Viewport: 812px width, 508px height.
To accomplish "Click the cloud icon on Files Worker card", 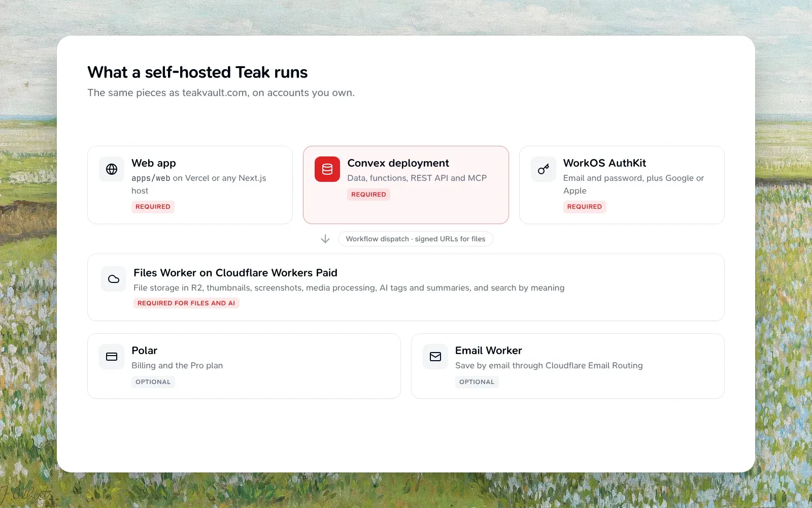I will point(114,279).
